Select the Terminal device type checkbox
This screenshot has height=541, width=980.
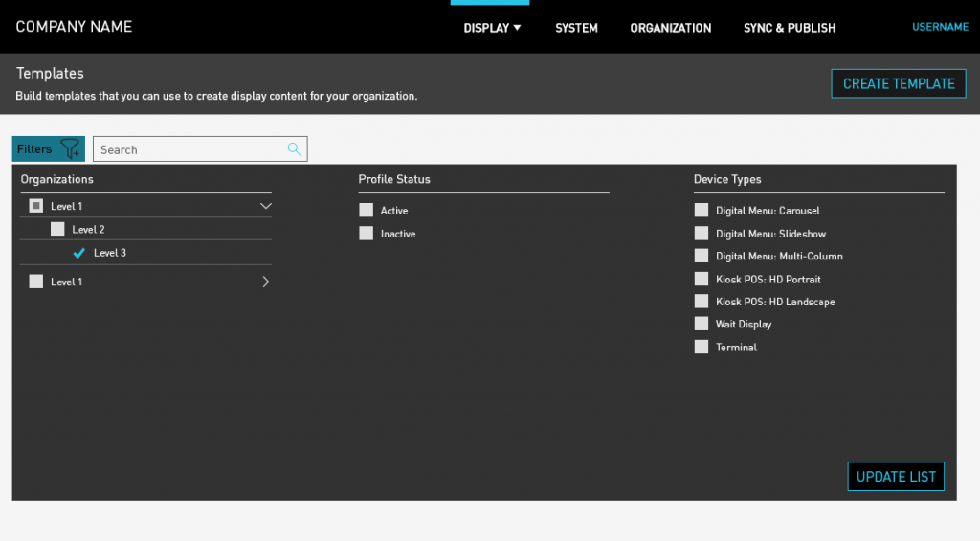pos(702,348)
